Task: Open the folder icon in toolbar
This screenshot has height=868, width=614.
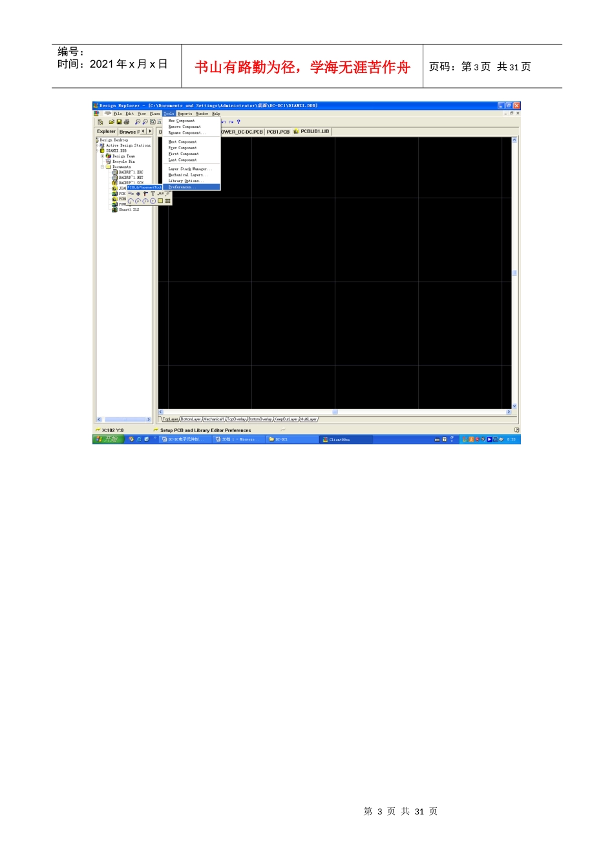Action: pos(111,121)
